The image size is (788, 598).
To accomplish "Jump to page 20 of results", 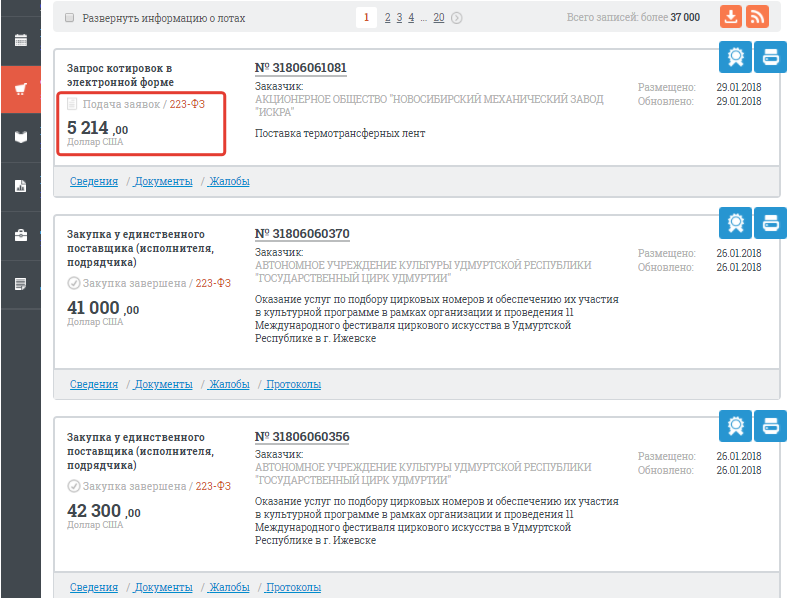I will [x=438, y=18].
